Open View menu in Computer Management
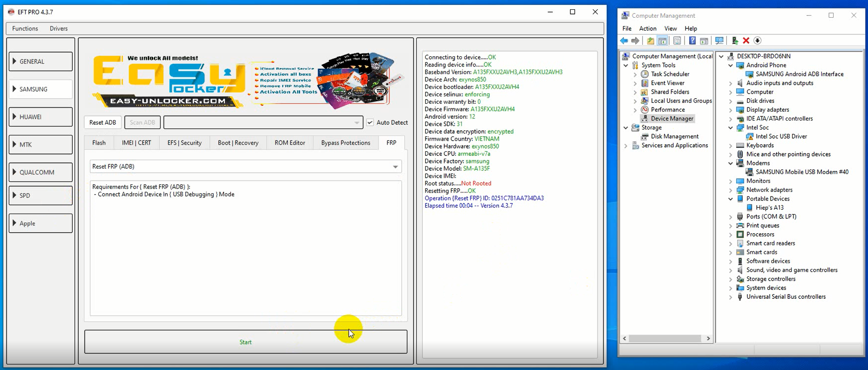The width and height of the screenshot is (868, 370). point(671,28)
